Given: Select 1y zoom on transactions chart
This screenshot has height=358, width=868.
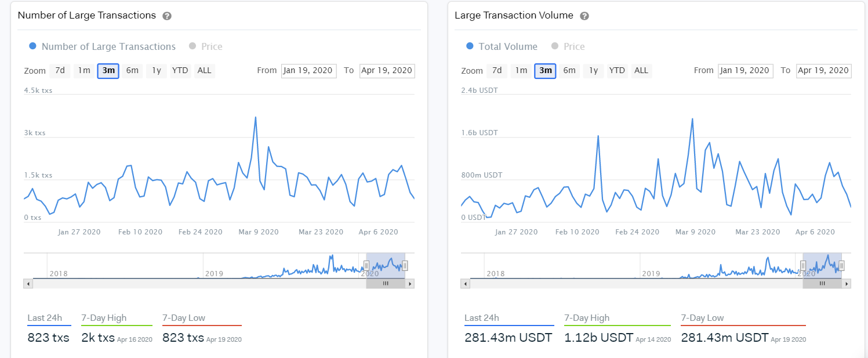Looking at the screenshot, I should click(157, 71).
